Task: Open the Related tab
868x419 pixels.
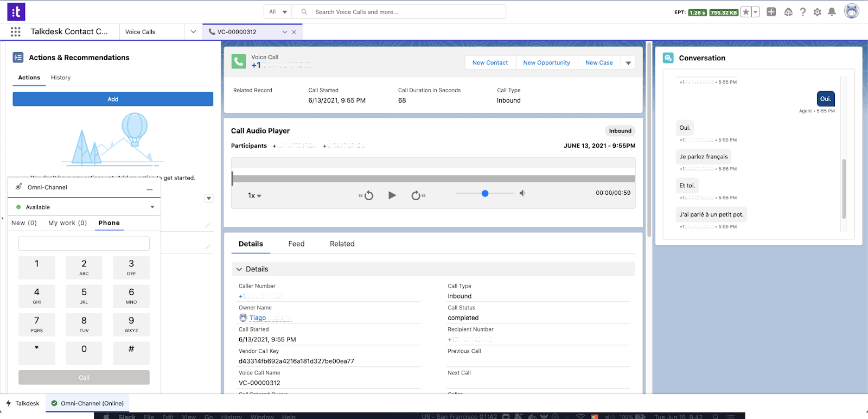Action: (342, 244)
